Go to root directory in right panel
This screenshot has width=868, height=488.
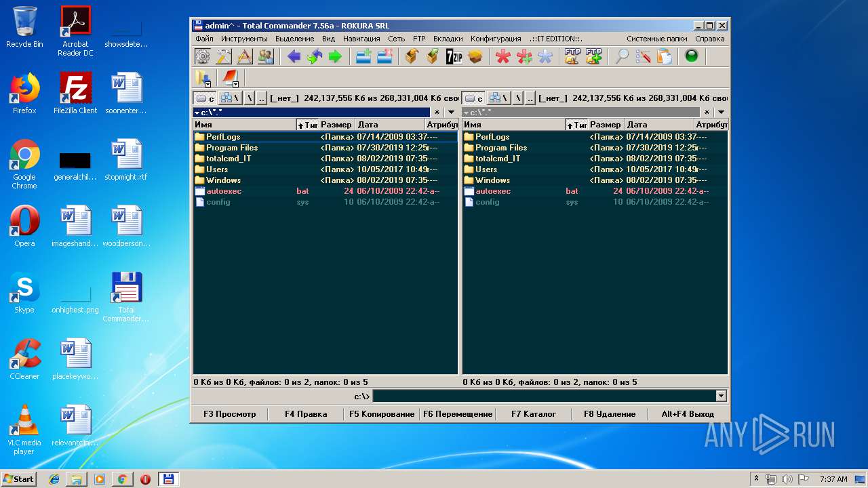tap(518, 98)
